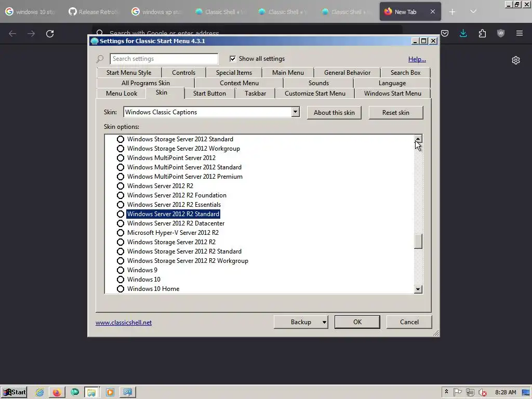Image resolution: width=532 pixels, height=399 pixels.
Task: Switch to All Programs Skin tab
Action: coord(145,83)
